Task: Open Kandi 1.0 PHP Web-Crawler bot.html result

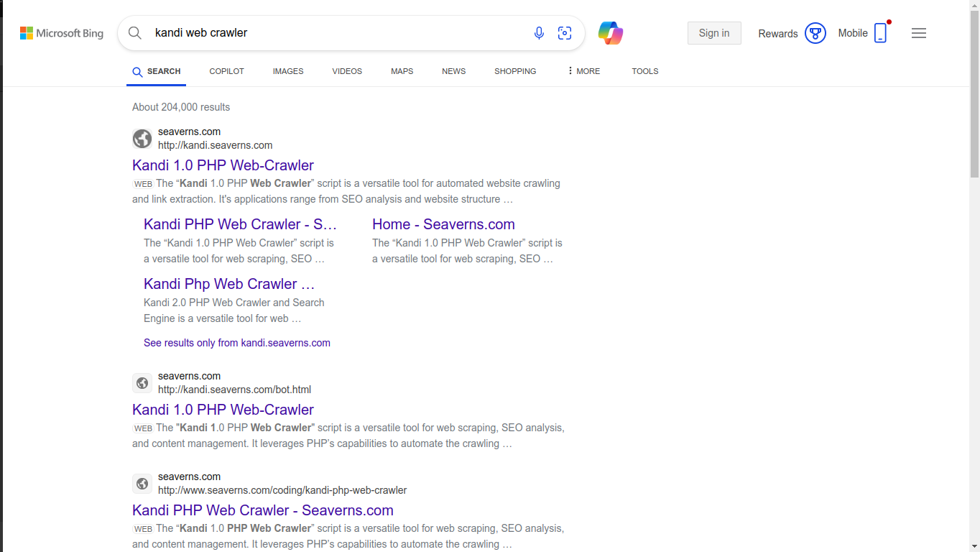Action: [x=223, y=410]
